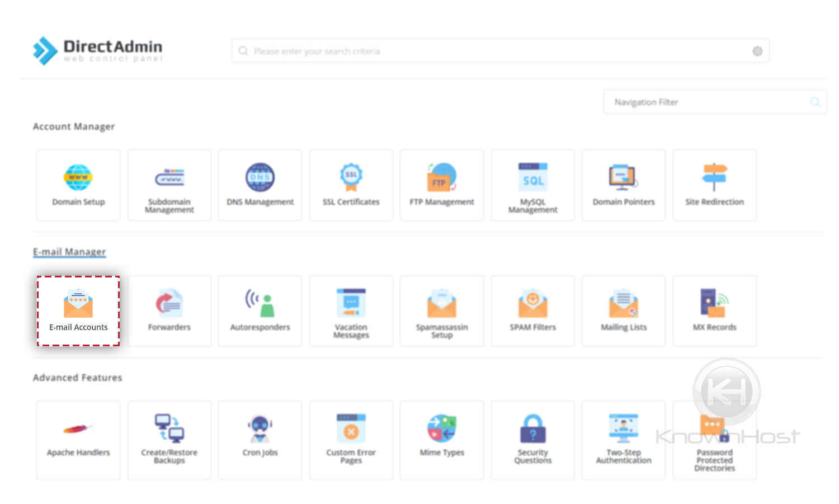839x504 pixels.
Task: Open SPAM Filters
Action: tap(532, 310)
